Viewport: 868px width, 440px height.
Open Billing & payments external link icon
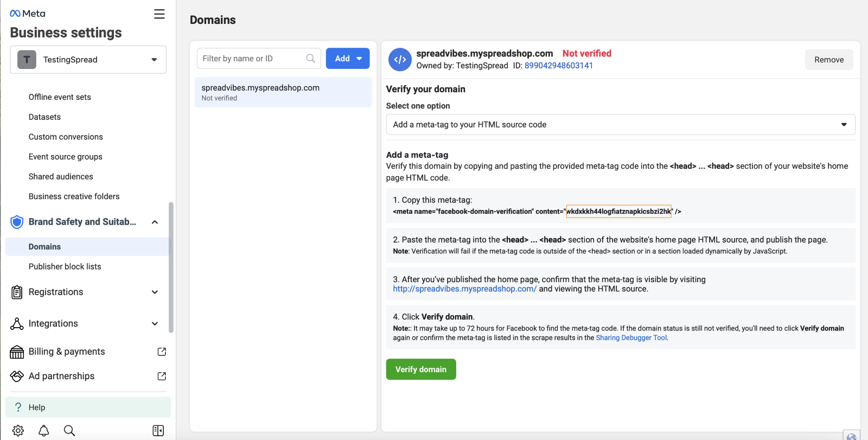point(162,352)
